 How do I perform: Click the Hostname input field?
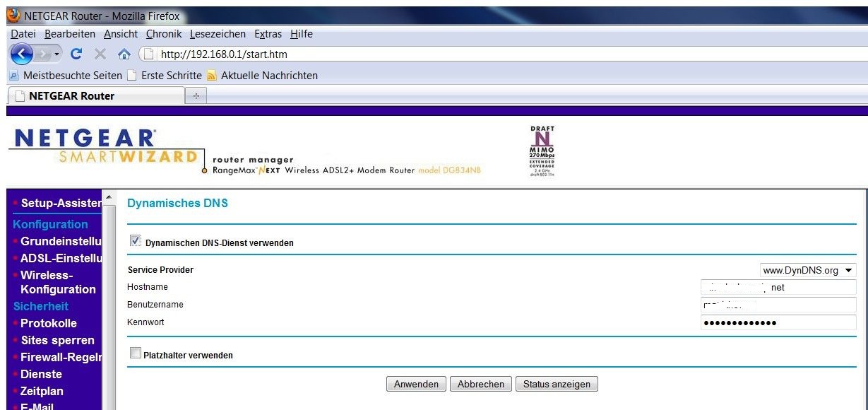click(x=778, y=287)
